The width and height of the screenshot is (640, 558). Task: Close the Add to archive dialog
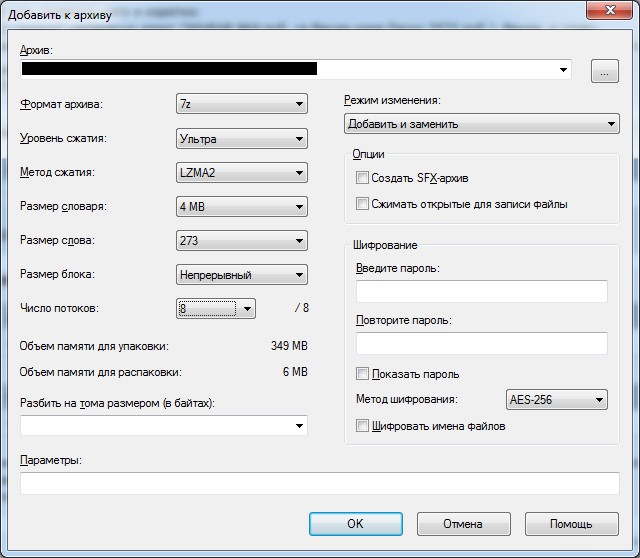click(606, 10)
